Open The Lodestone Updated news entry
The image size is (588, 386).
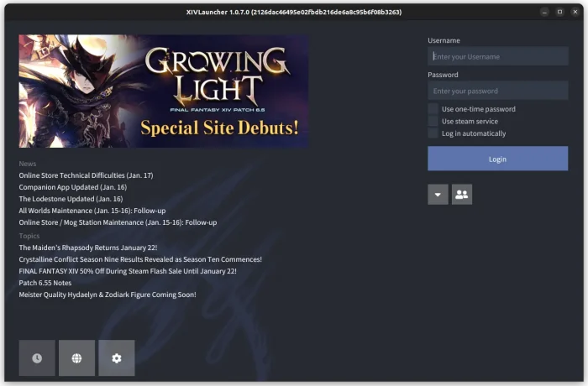click(71, 199)
